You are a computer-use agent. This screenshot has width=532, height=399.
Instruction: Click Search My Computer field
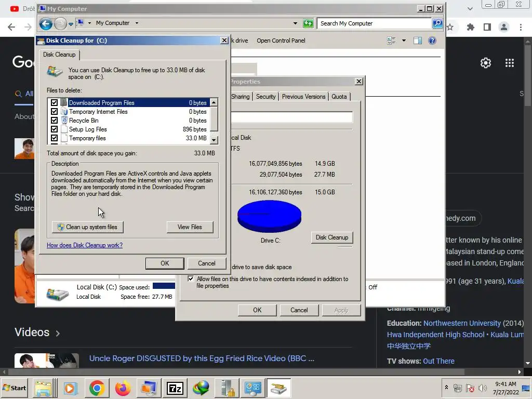click(x=374, y=23)
